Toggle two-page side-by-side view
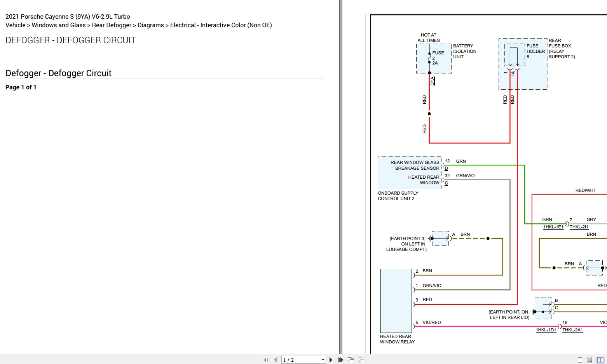Image resolution: width=607 pixels, height=364 pixels. [x=600, y=360]
